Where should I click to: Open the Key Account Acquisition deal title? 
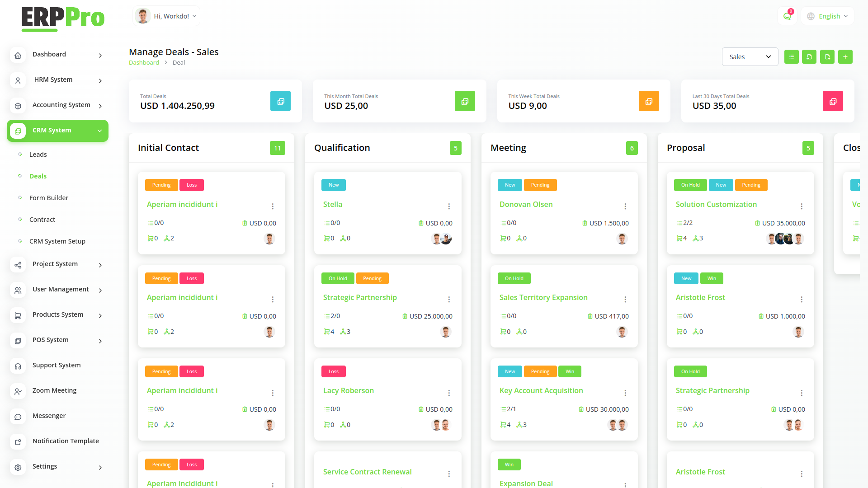[541, 390]
